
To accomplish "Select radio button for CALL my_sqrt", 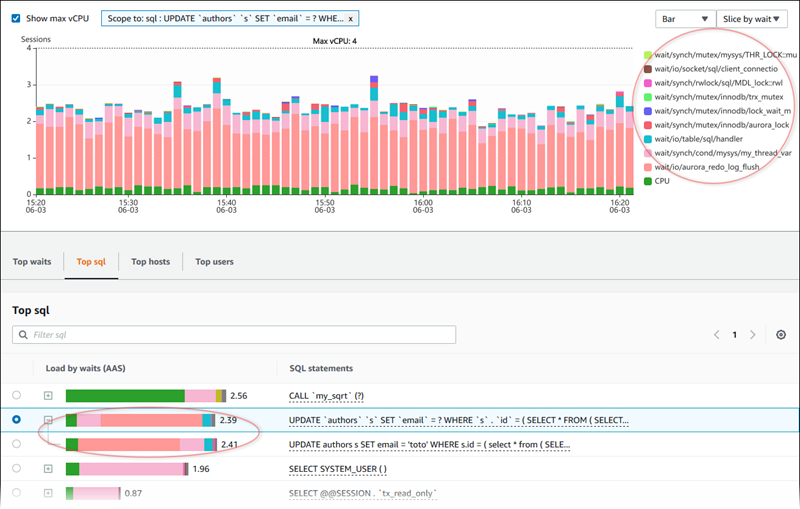I will [16, 396].
